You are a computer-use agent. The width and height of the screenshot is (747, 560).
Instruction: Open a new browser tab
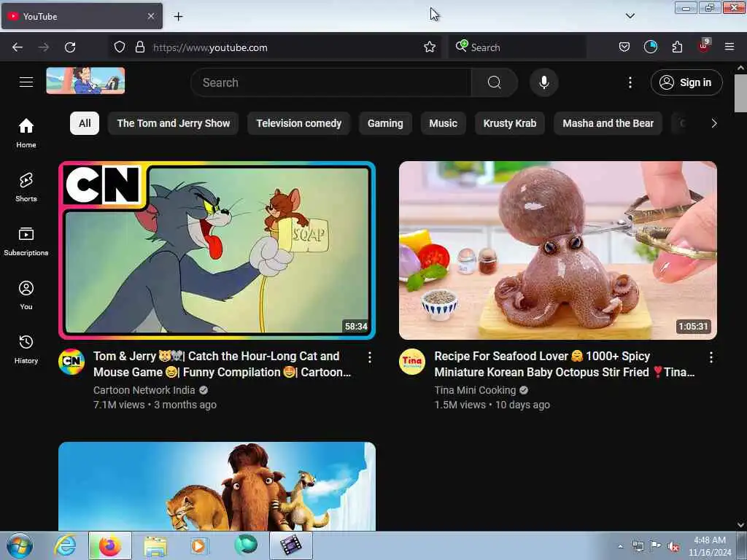[x=178, y=17]
